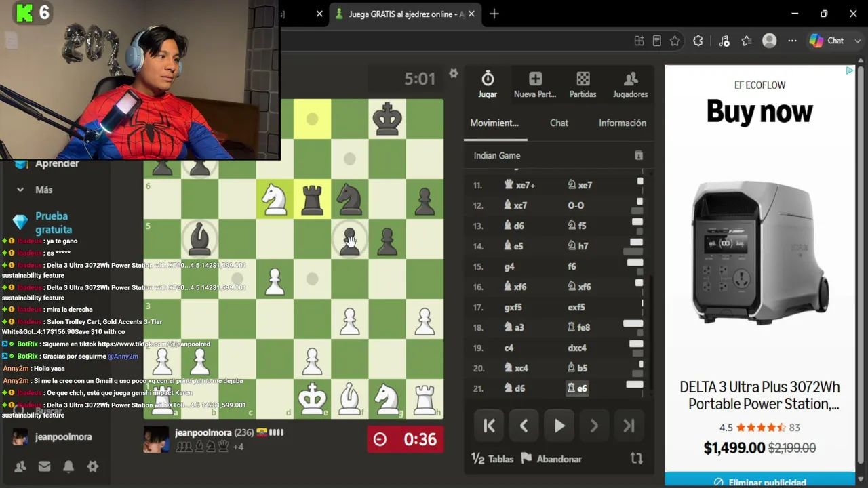Image resolution: width=868 pixels, height=488 pixels.
Task: Add this page to favorites star
Action: tap(675, 41)
